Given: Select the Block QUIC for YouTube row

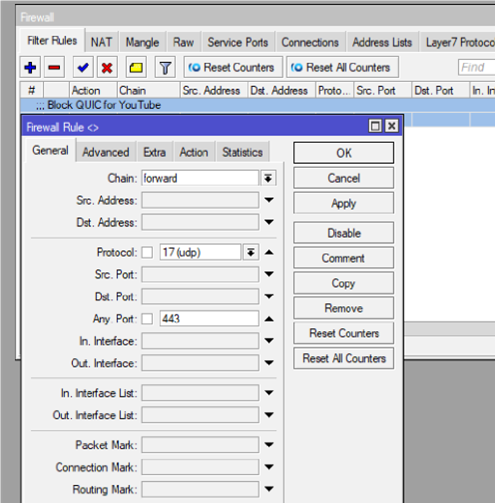Looking at the screenshot, I should coord(257,105).
